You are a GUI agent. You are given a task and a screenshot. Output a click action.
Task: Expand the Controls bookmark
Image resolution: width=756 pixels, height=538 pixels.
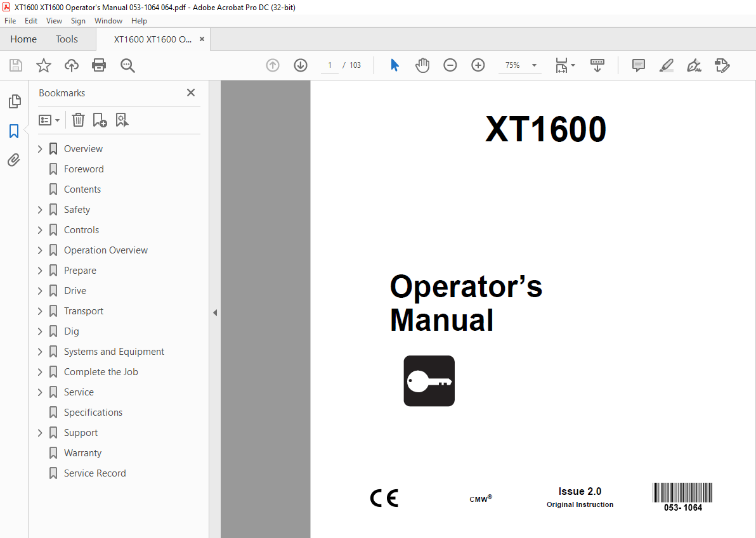pos(40,230)
